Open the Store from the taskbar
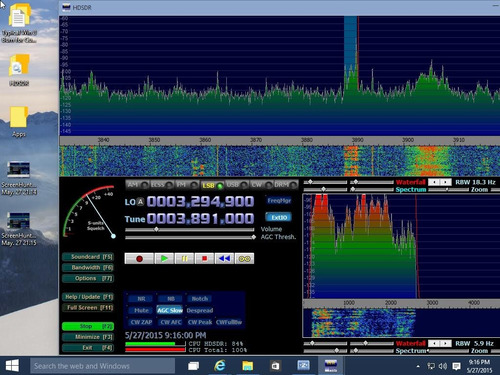Image resolution: width=500 pixels, height=375 pixels. [x=275, y=366]
